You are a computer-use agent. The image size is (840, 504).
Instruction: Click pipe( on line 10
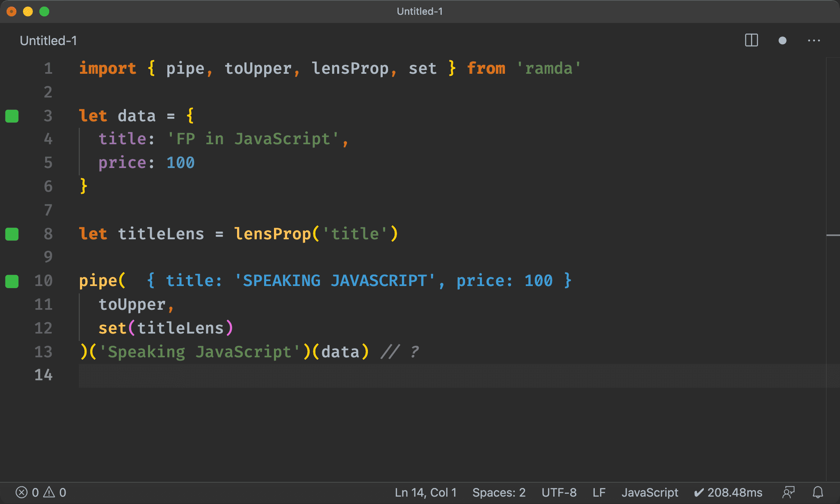click(x=102, y=281)
